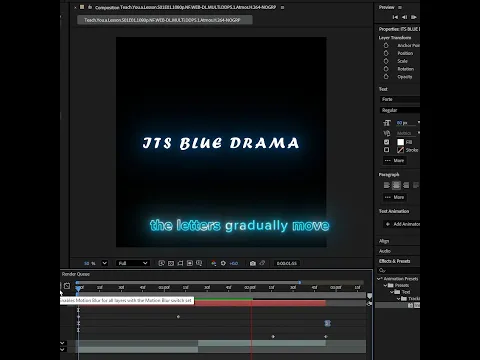Jump to first frame in Preview panel
Image resolution: width=480 pixels, height=360 pixels.
pyautogui.click(x=395, y=17)
